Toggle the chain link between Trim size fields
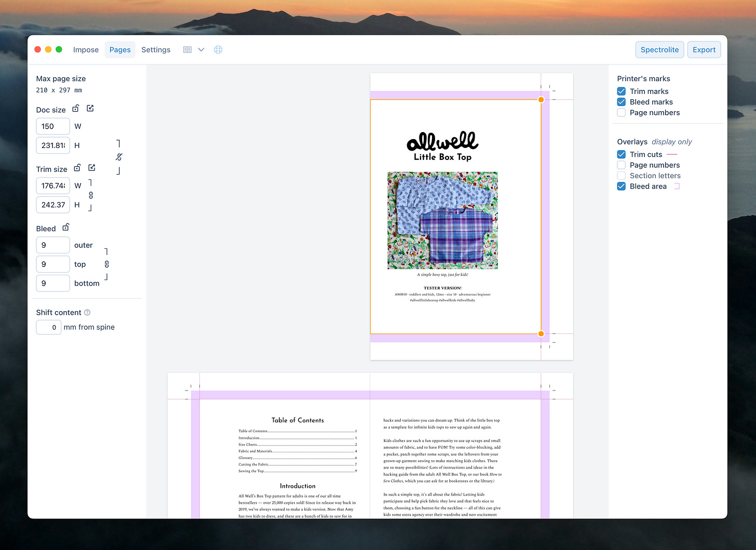 pos(91,195)
